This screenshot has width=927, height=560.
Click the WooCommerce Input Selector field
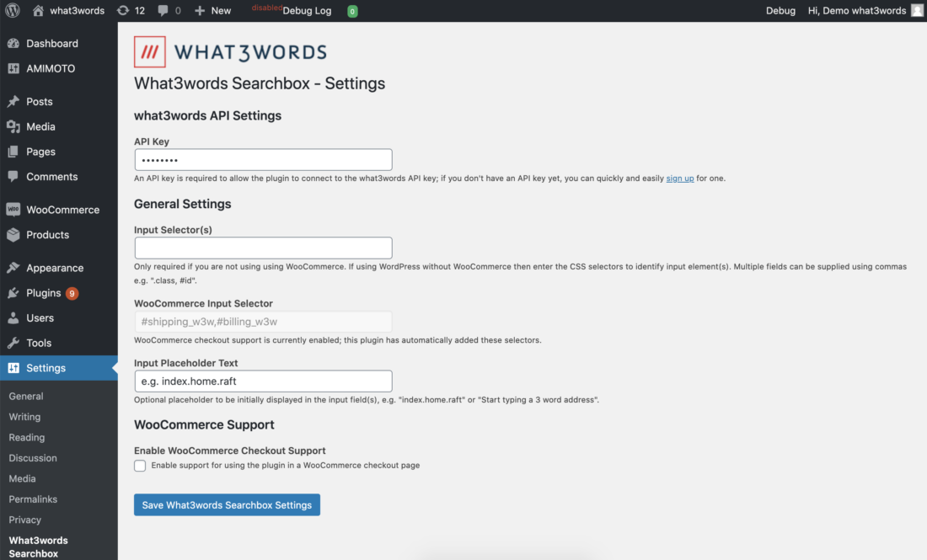[x=263, y=322]
